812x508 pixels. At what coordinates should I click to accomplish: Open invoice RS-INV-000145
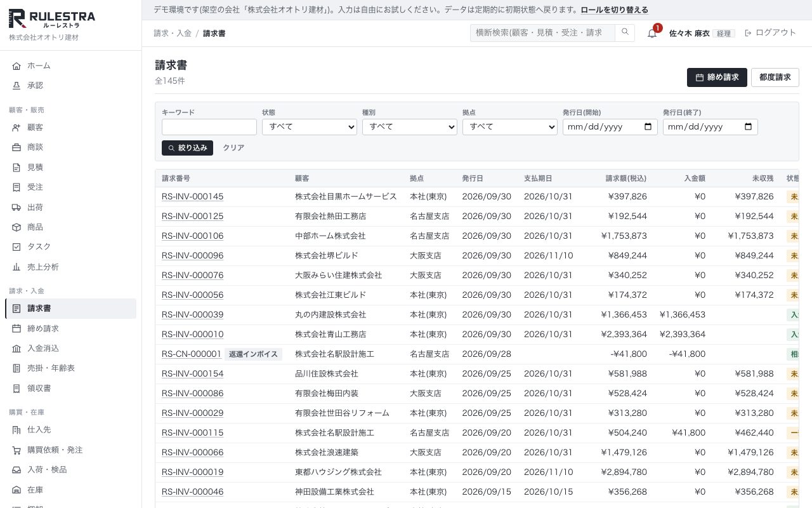pyautogui.click(x=192, y=197)
